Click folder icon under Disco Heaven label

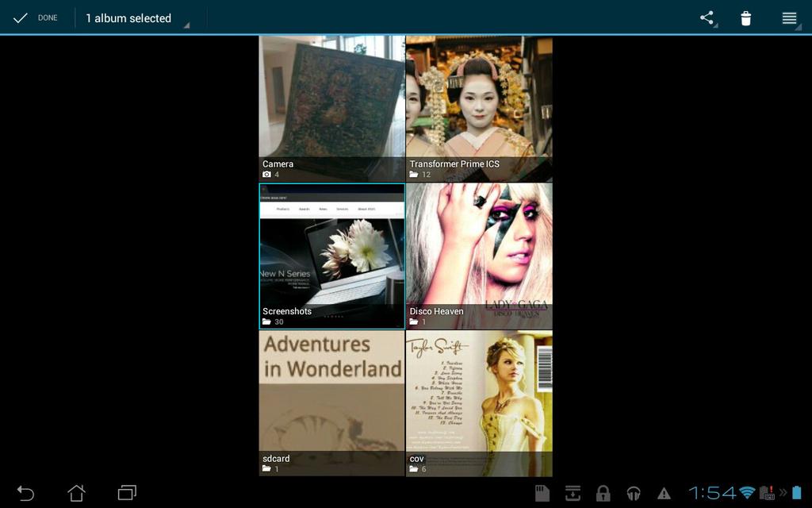click(x=414, y=321)
